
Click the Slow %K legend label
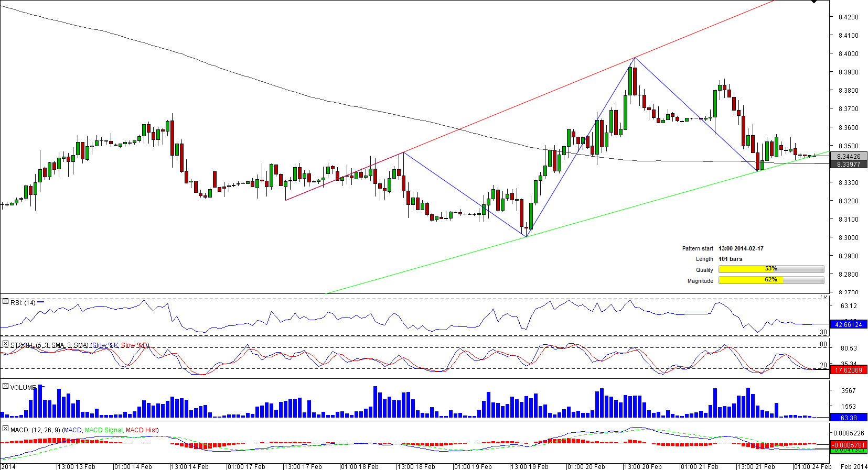[x=105, y=345]
